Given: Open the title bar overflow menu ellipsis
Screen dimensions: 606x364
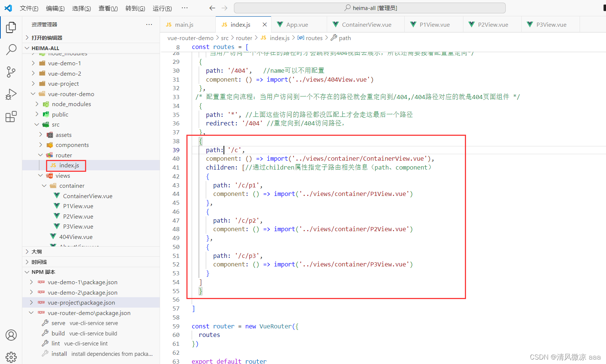Looking at the screenshot, I should pos(185,8).
